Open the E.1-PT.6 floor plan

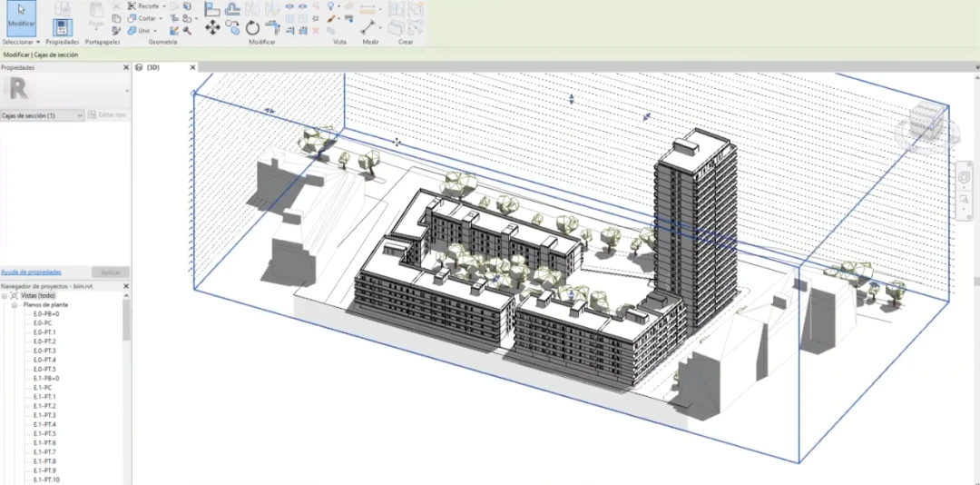point(44,443)
